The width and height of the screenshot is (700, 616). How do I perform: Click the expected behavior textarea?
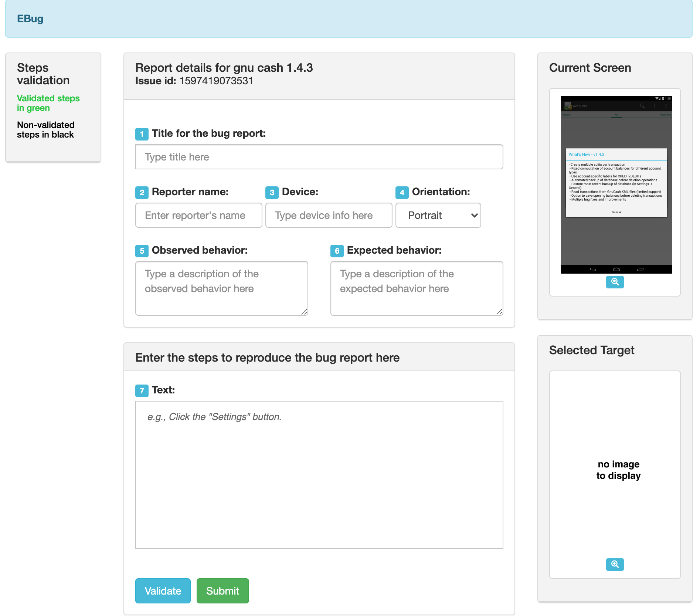point(417,288)
